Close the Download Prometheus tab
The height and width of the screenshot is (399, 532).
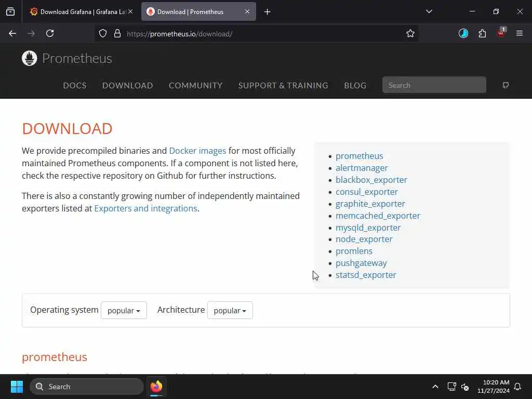pos(247,11)
